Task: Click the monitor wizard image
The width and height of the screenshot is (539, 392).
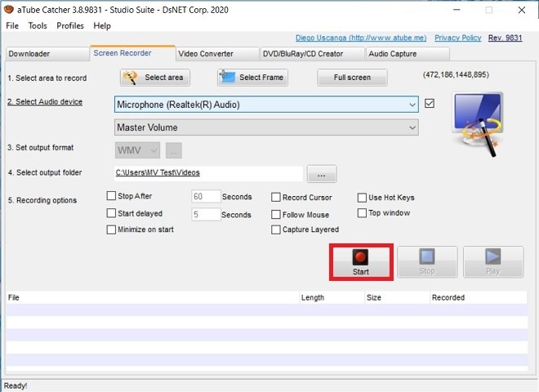Action: [479, 124]
